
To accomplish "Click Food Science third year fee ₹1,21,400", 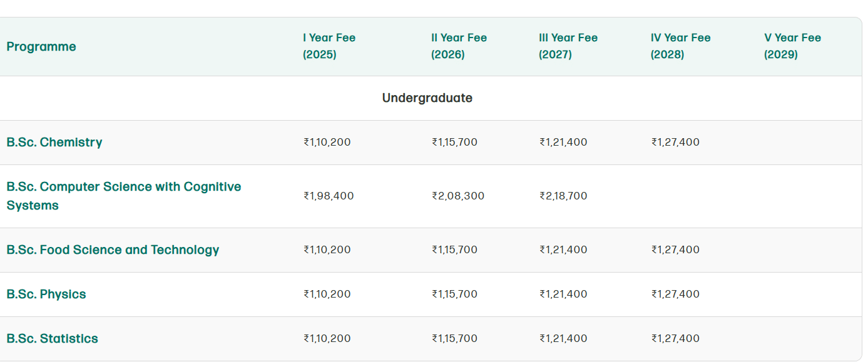I will click(x=563, y=250).
